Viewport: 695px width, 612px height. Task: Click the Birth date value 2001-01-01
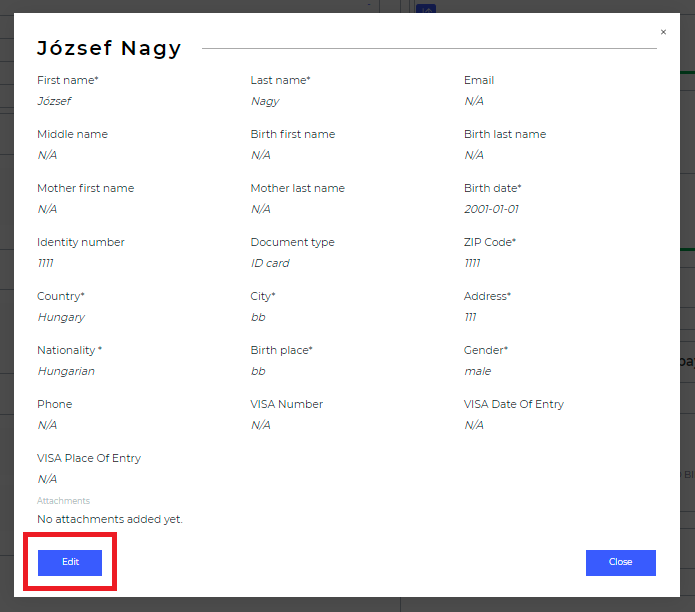point(491,209)
